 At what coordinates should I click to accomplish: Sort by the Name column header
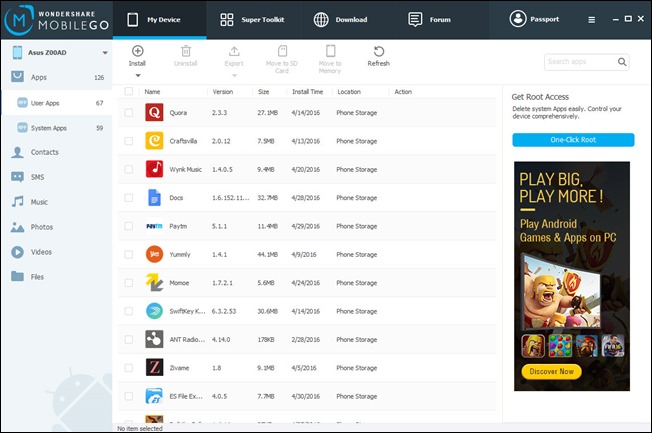coord(152,92)
